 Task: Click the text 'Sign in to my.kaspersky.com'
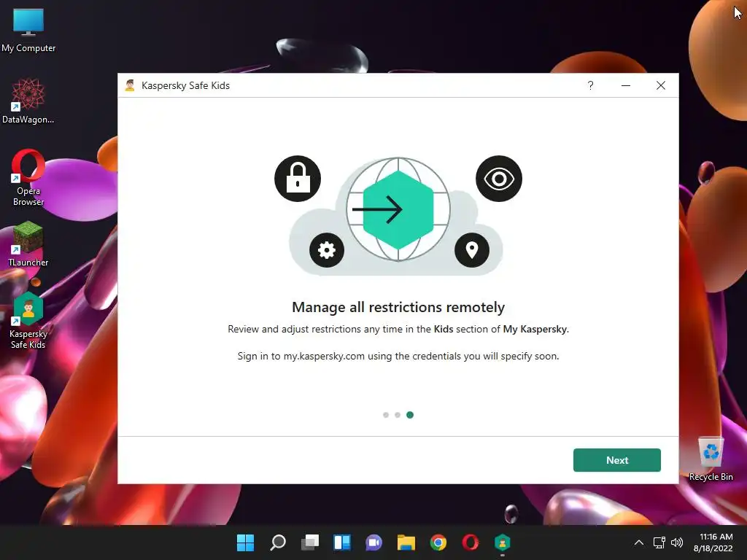point(301,356)
